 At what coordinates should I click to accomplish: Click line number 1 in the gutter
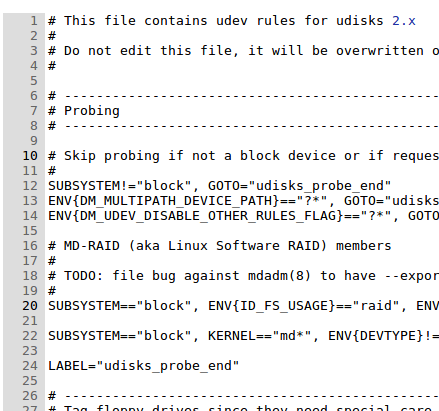34,21
